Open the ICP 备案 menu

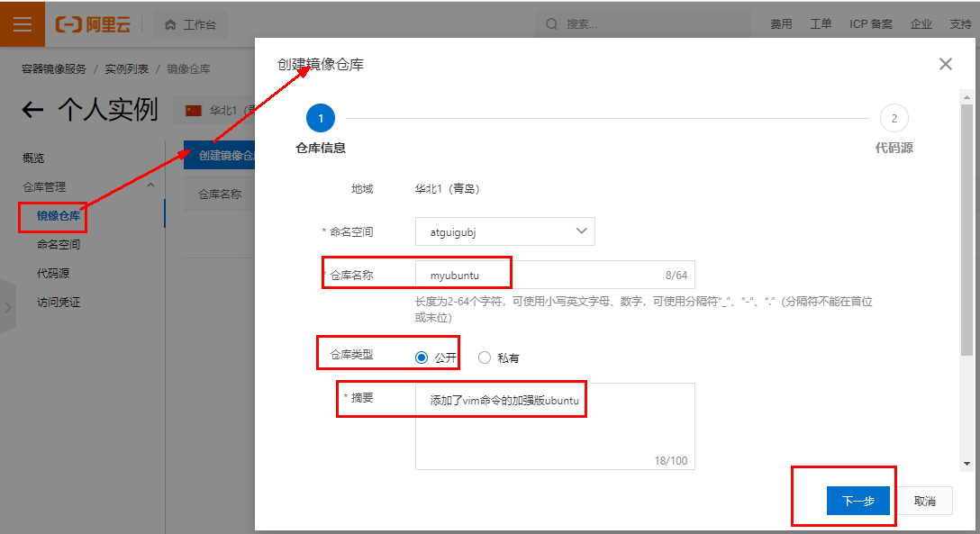[x=871, y=24]
